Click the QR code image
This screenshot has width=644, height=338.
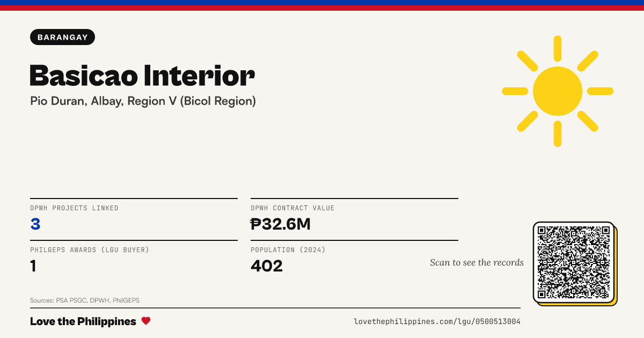tap(574, 263)
